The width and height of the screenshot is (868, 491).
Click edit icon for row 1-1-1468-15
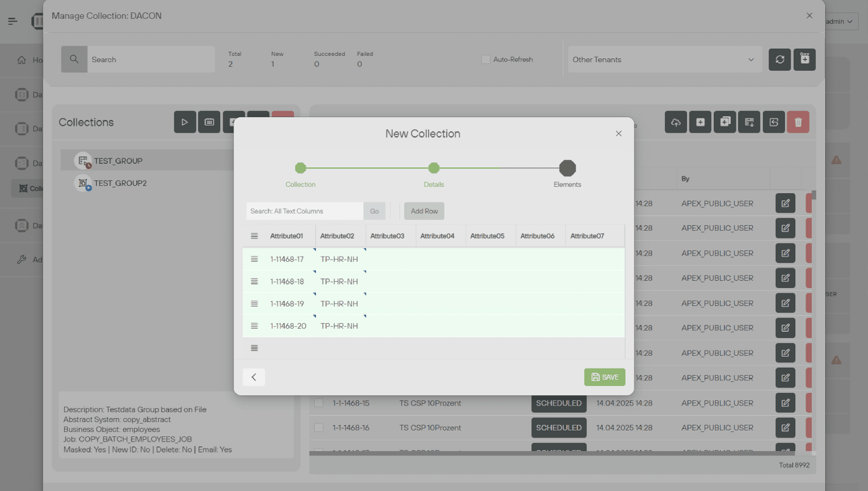click(785, 403)
